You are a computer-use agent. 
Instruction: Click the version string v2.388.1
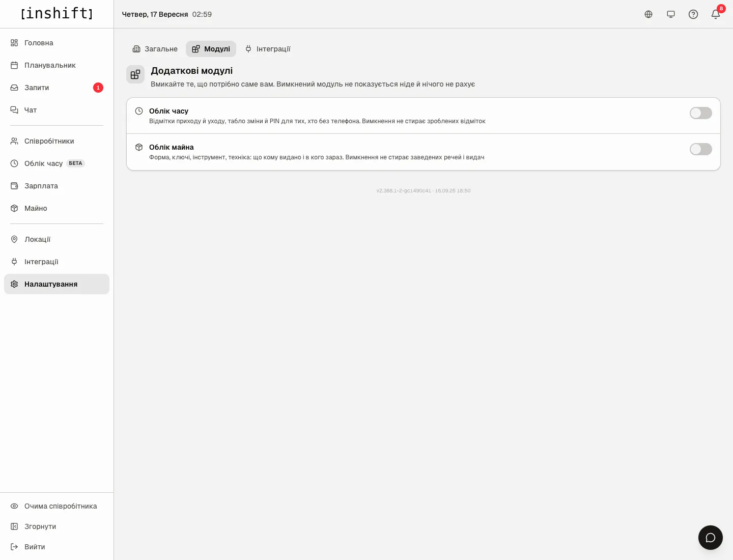point(424,191)
